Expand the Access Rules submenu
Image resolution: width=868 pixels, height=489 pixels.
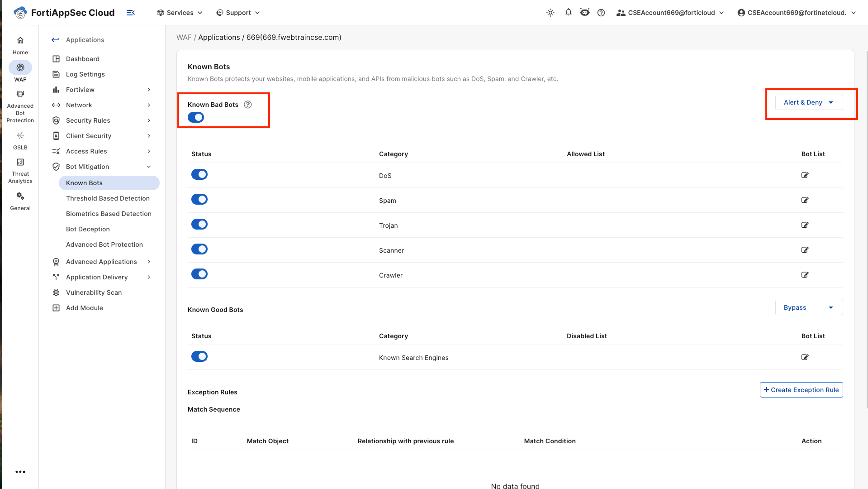pos(149,151)
